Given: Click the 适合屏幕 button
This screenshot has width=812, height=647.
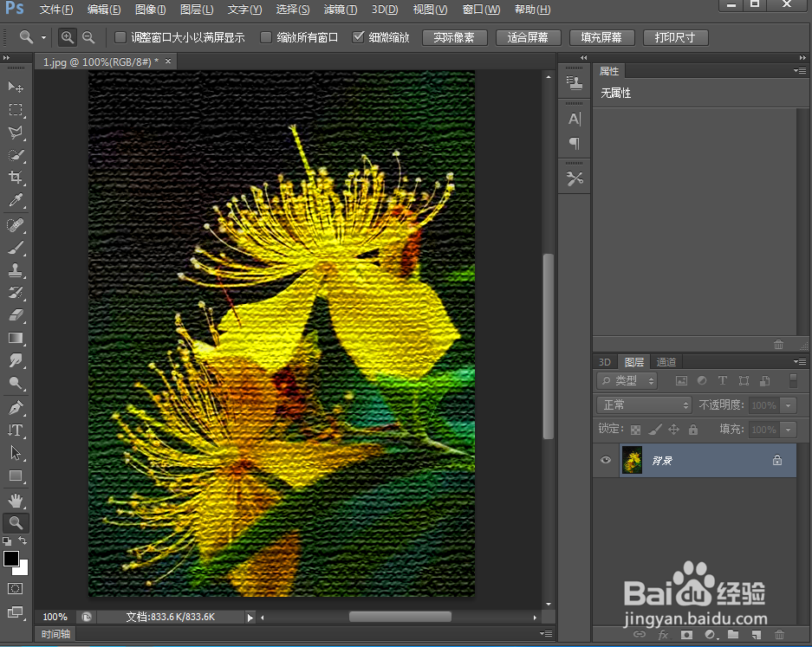Looking at the screenshot, I should (x=528, y=37).
